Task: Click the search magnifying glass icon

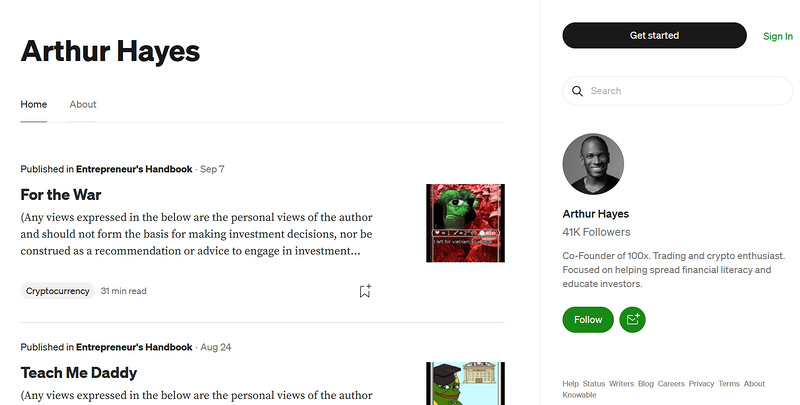Action: coord(577,91)
